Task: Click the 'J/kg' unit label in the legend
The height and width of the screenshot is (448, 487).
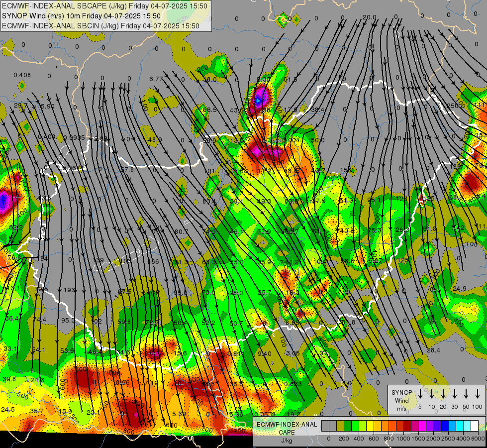Action: tap(287, 441)
